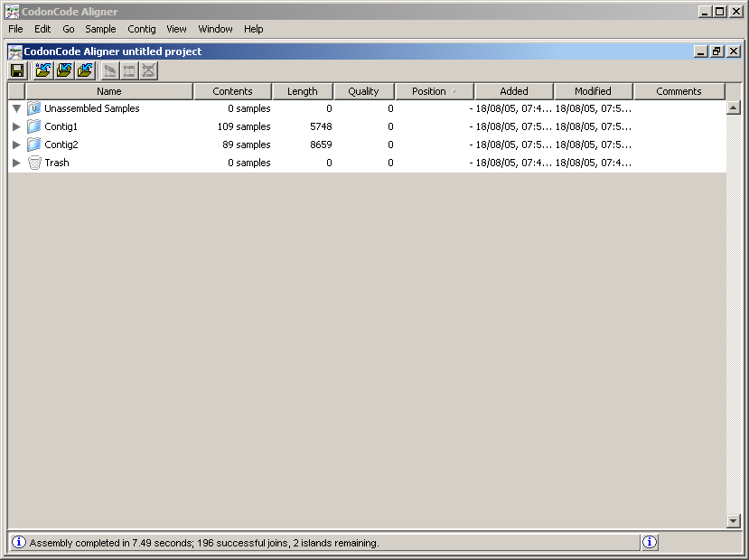Click the application icon in the main title bar
The width and height of the screenshot is (749, 560).
click(x=13, y=12)
